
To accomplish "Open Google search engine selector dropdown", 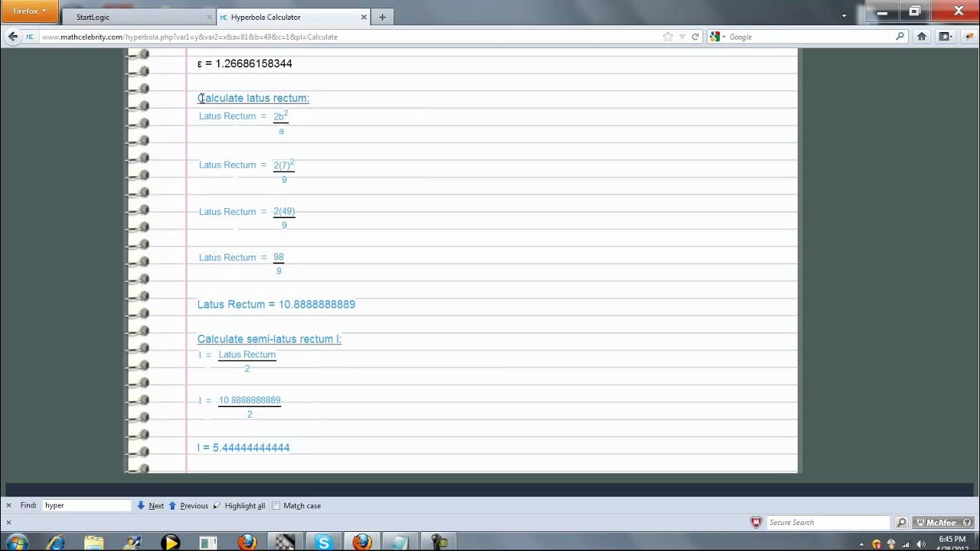I will click(x=718, y=36).
